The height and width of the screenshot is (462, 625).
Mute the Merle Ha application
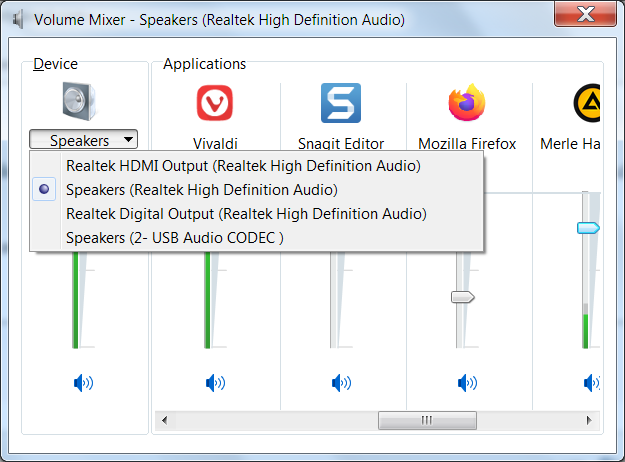(592, 383)
